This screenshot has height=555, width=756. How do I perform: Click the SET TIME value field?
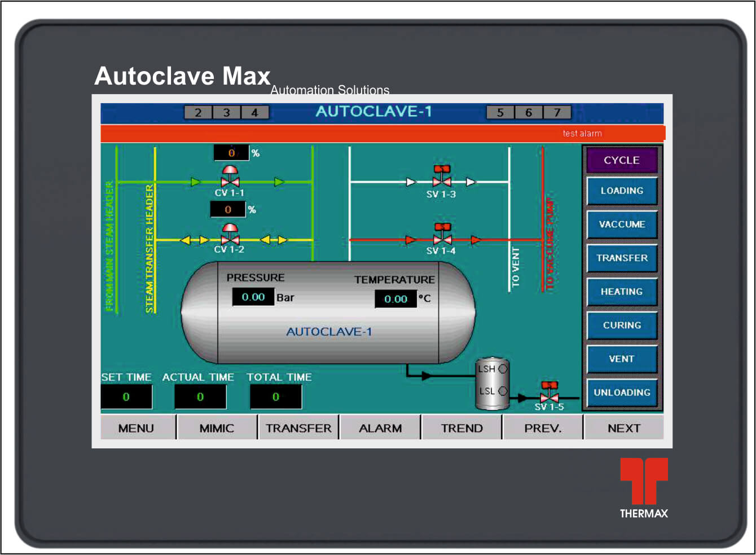[126, 397]
